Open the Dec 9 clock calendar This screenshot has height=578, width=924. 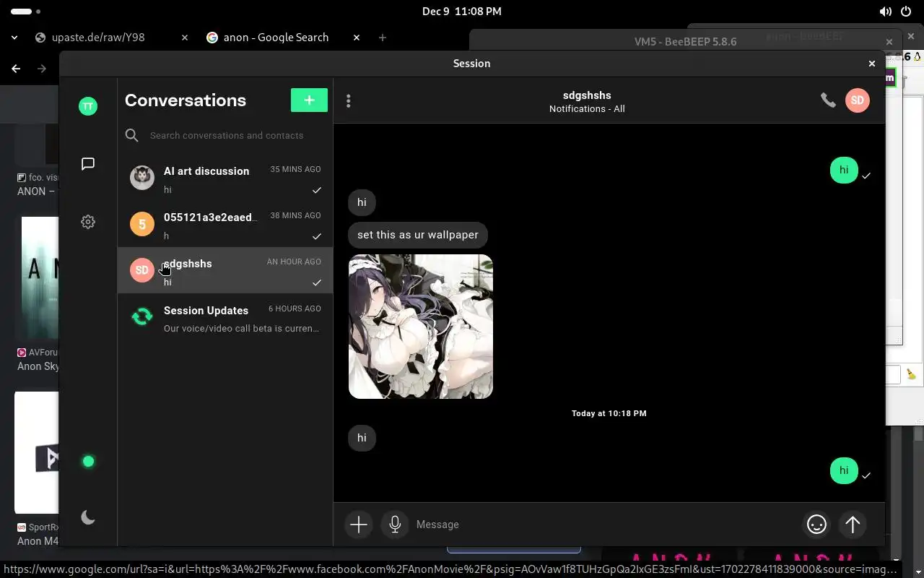[x=462, y=12]
